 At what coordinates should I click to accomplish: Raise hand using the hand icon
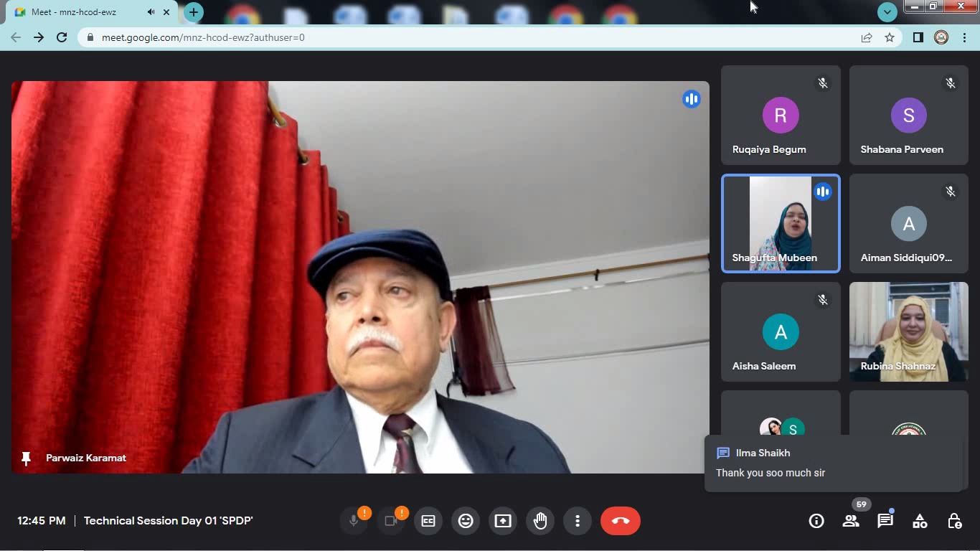tap(540, 521)
